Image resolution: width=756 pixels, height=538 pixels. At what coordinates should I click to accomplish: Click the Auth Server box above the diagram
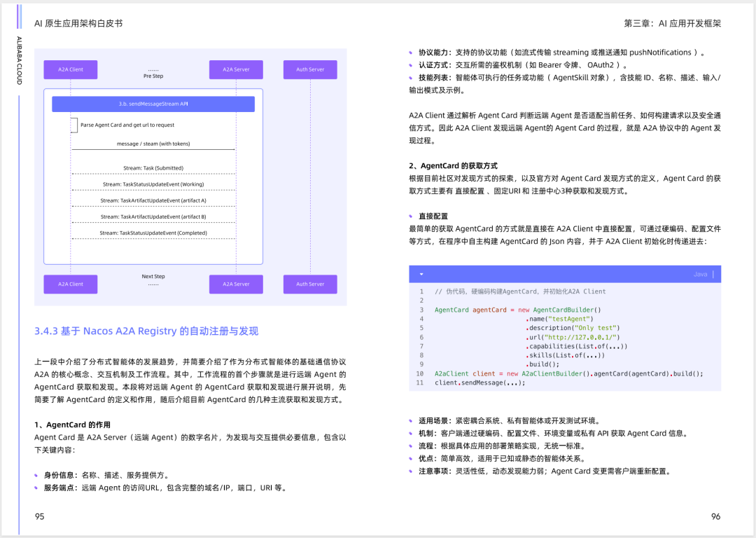coord(310,69)
